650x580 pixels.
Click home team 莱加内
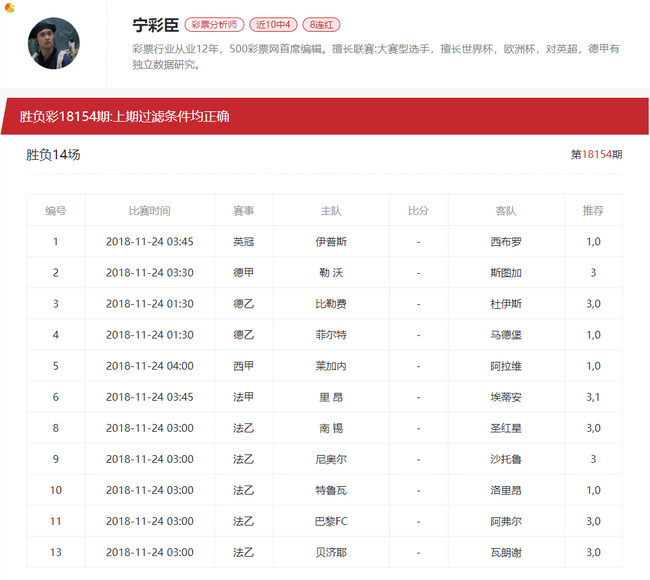coord(331,366)
